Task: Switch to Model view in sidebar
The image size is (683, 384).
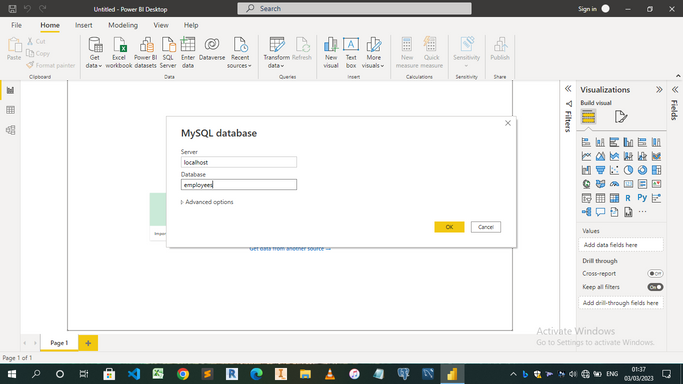Action: [10, 130]
